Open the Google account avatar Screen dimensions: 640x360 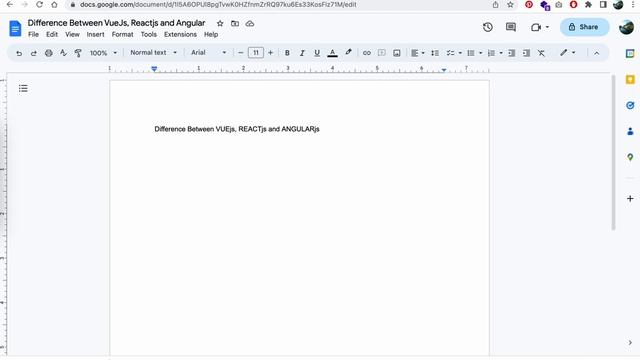click(627, 27)
